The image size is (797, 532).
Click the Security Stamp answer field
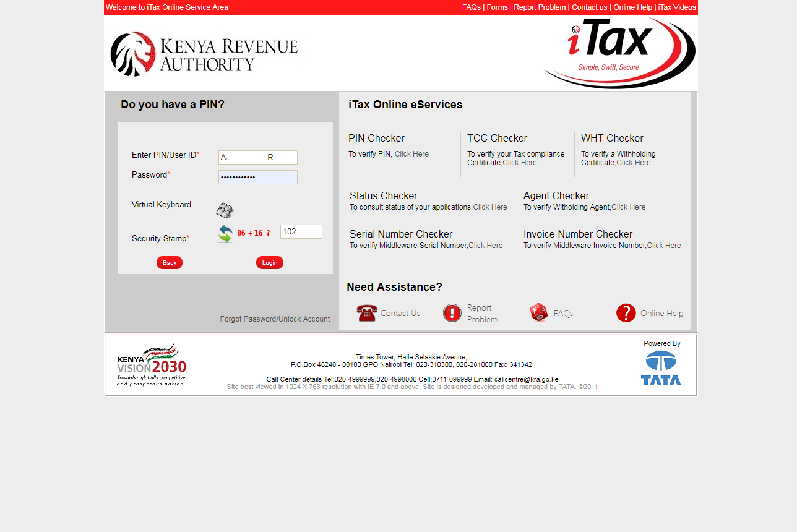(x=301, y=231)
